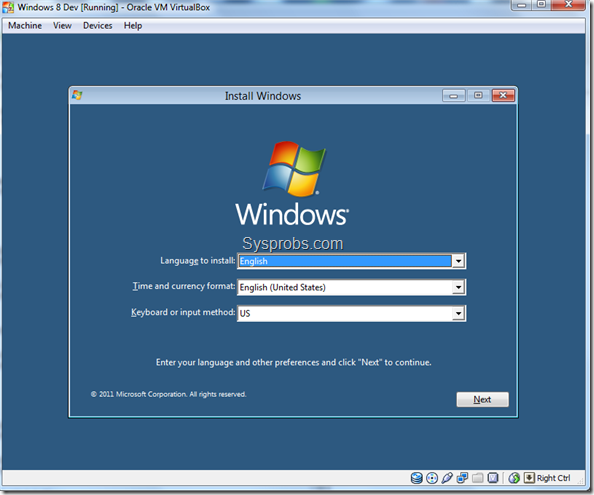
Task: Click the Language to install label
Action: [x=197, y=261]
